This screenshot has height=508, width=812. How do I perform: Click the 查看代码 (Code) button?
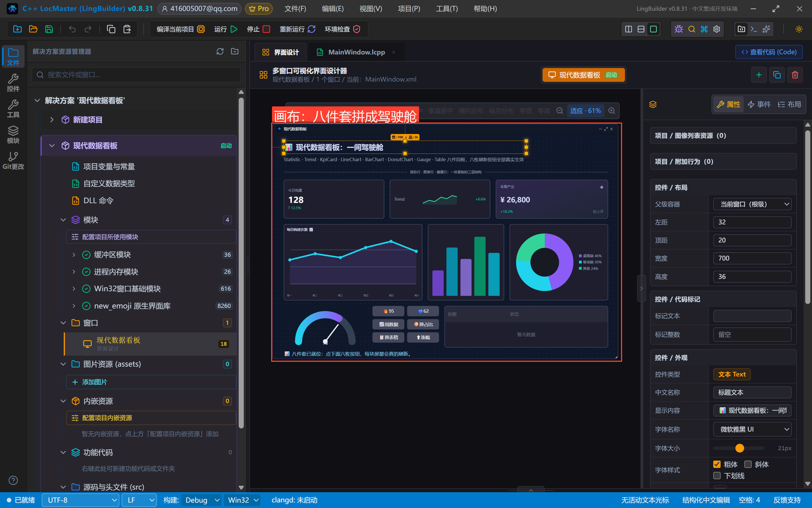769,52
